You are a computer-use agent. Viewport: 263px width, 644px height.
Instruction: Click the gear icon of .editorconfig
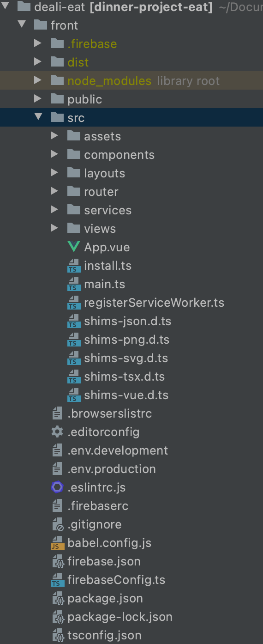(57, 432)
